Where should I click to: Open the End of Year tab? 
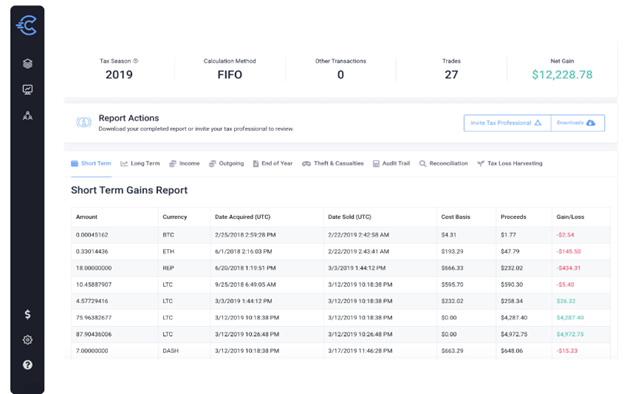(x=273, y=164)
